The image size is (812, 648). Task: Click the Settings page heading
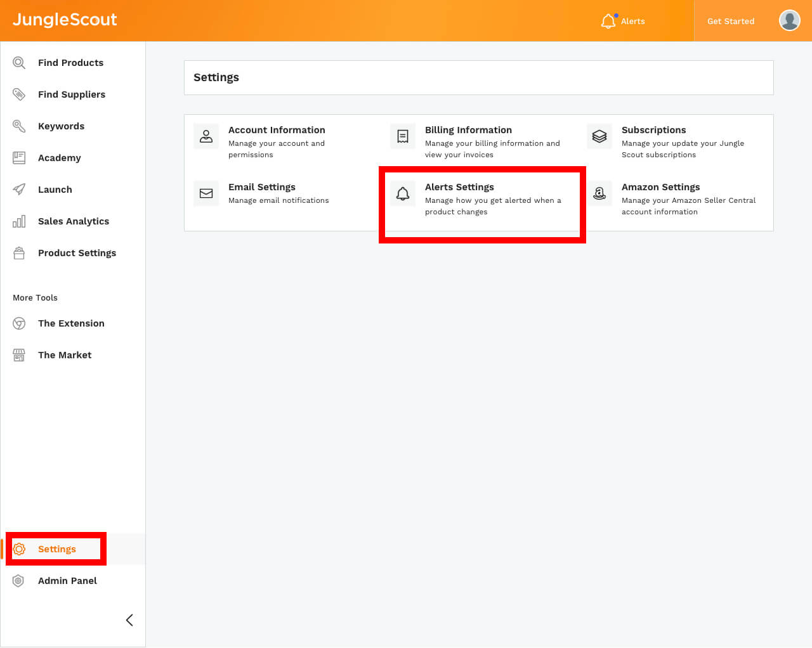click(x=216, y=77)
